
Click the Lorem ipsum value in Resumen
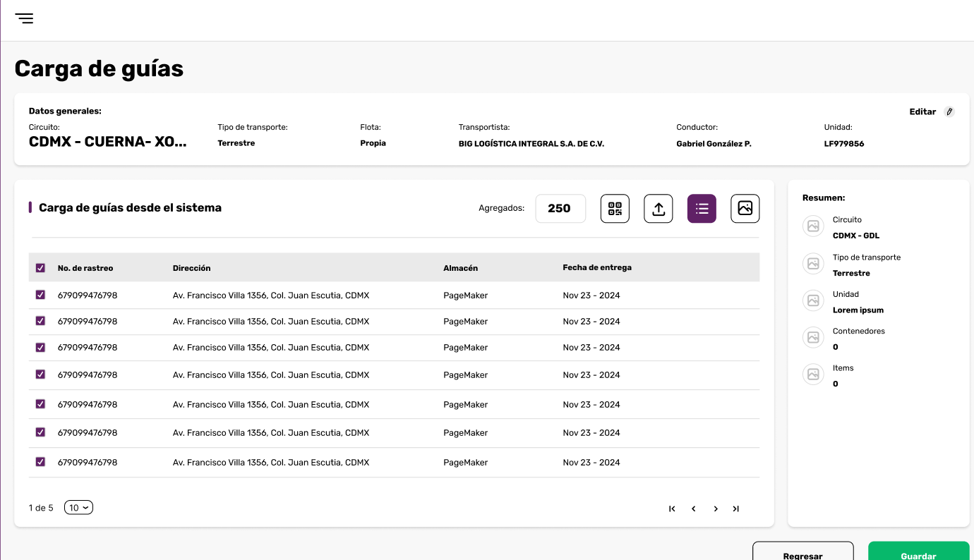(x=858, y=310)
